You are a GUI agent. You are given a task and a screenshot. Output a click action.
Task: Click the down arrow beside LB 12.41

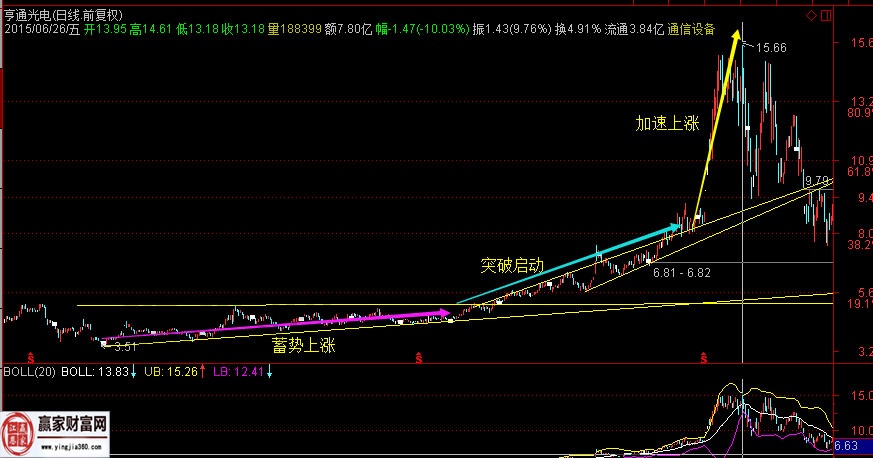click(270, 372)
